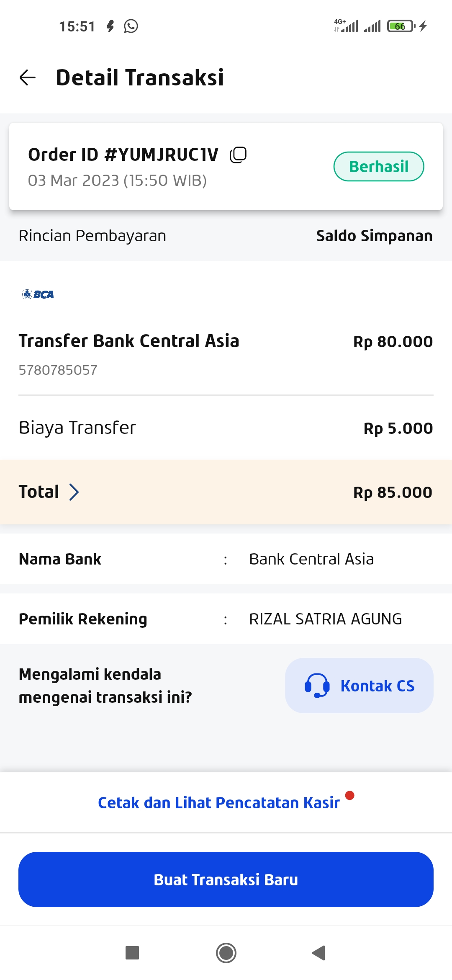This screenshot has height=980, width=452.
Task: Copy the Order ID with copy icon
Action: click(x=238, y=155)
